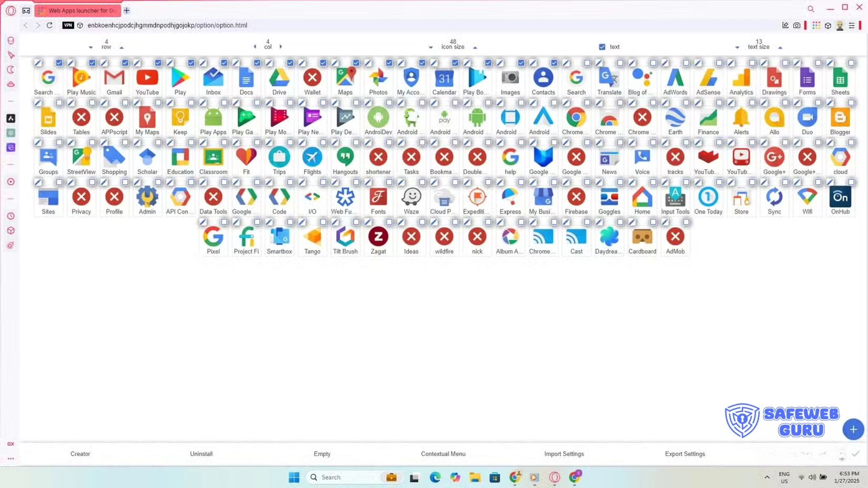Image resolution: width=868 pixels, height=488 pixels.
Task: Click the Calendar 31 icon
Action: pyautogui.click(x=445, y=78)
